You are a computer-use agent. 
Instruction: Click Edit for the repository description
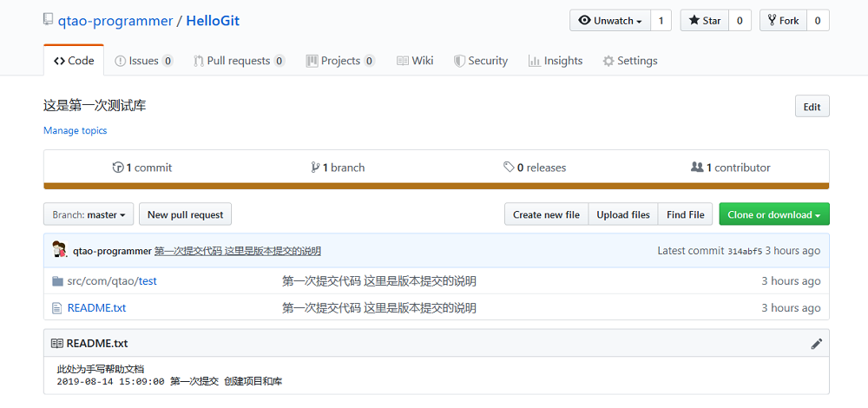[x=812, y=107]
